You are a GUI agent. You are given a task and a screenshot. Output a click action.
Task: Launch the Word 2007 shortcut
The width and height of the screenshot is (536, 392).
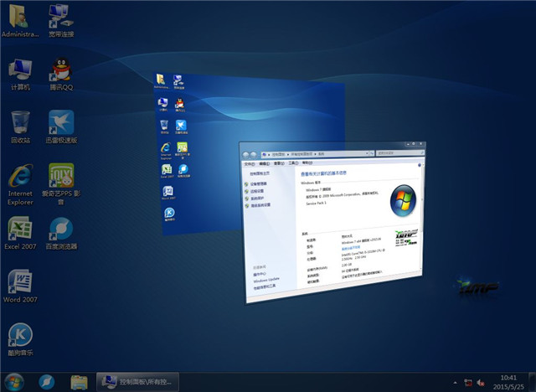(x=20, y=282)
